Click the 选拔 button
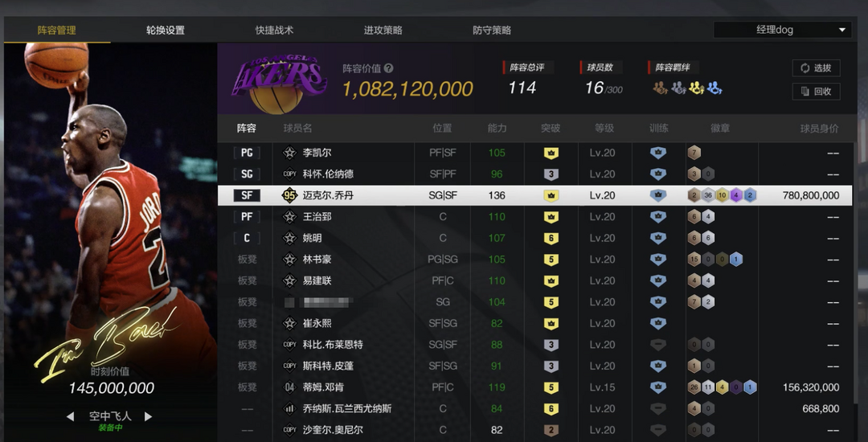This screenshot has height=442, width=868. tap(816, 68)
